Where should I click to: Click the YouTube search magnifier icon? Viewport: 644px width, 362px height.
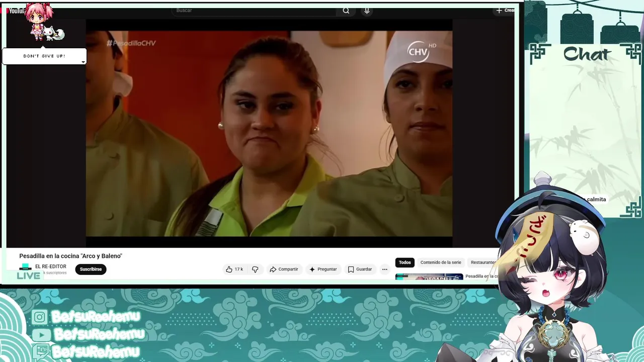click(x=346, y=11)
